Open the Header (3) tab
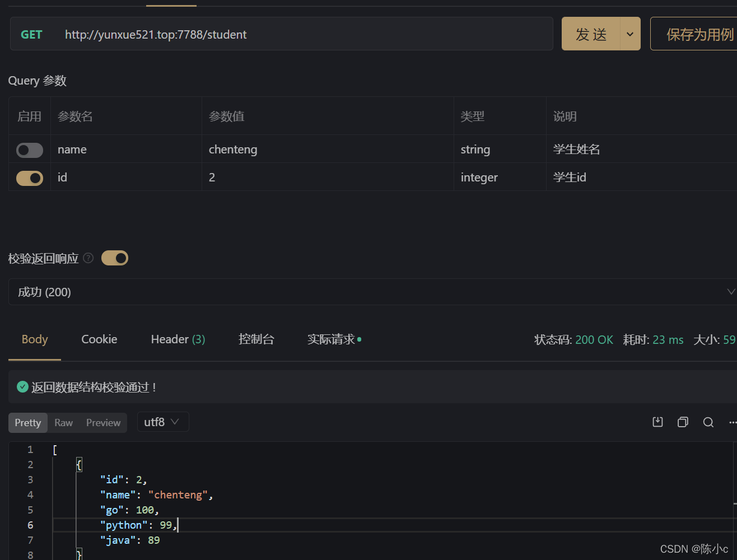737x560 pixels. [178, 339]
